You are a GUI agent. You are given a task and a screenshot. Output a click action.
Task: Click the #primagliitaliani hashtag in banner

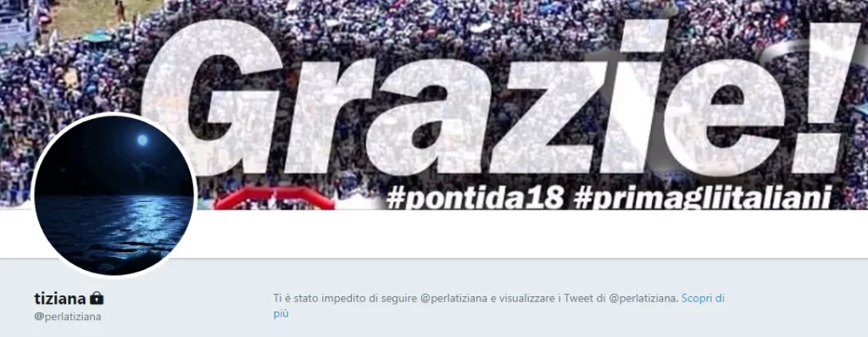point(703,198)
